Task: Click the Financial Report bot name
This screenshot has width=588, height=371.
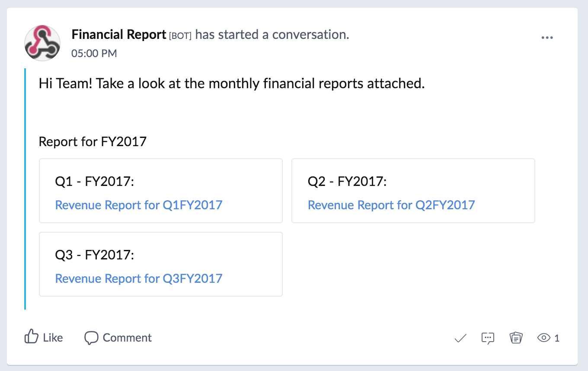Action: pos(119,35)
